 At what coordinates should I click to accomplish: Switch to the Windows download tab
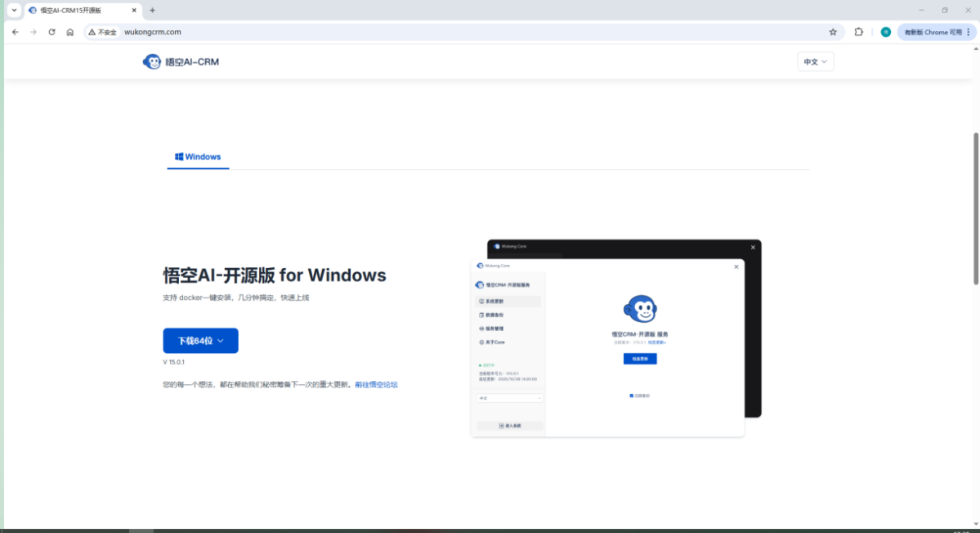(x=198, y=157)
